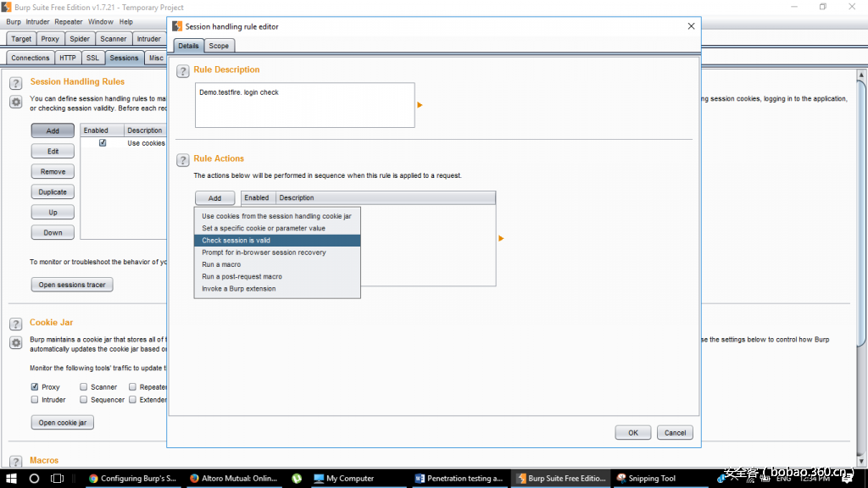Open settings gear for Session Handling Rules
The height and width of the screenshot is (488, 868).
click(15, 102)
